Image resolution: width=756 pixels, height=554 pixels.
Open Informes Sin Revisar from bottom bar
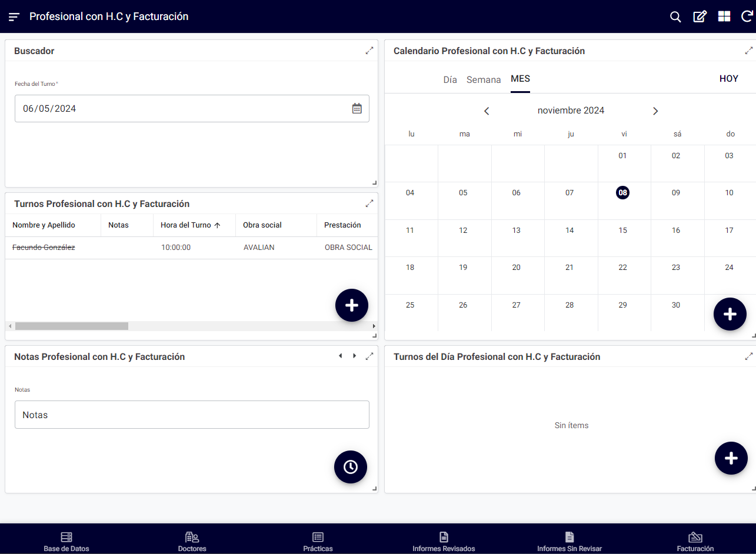pyautogui.click(x=570, y=542)
